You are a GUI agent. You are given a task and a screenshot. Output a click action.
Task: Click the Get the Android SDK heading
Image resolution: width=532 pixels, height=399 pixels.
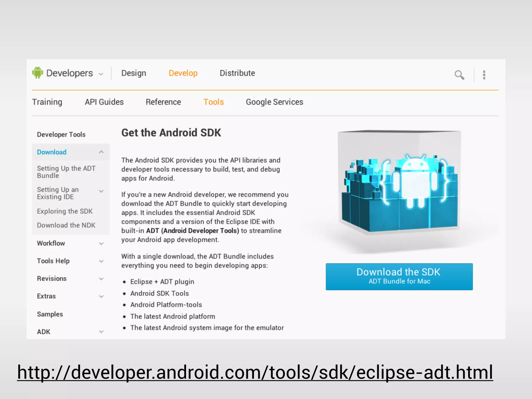click(x=171, y=133)
